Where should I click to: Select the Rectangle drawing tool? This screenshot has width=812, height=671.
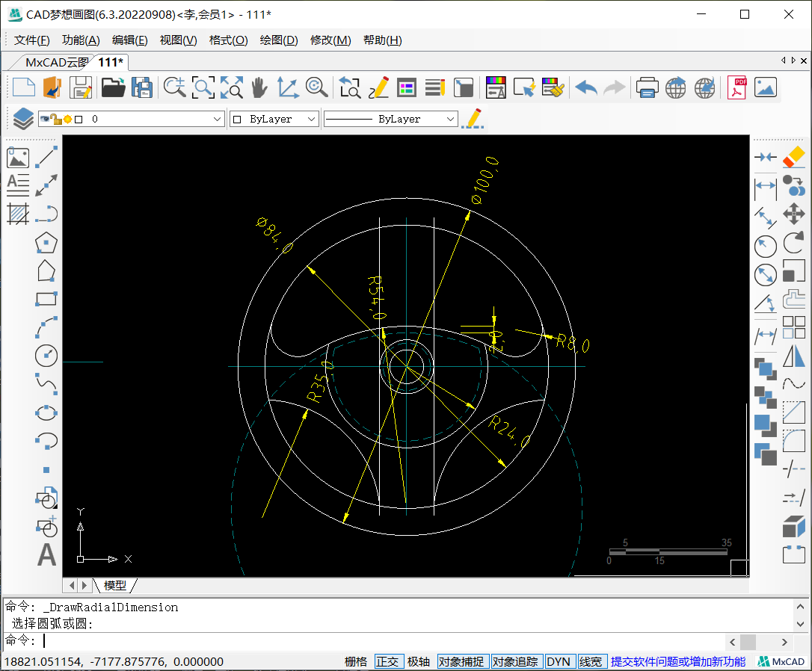[46, 298]
